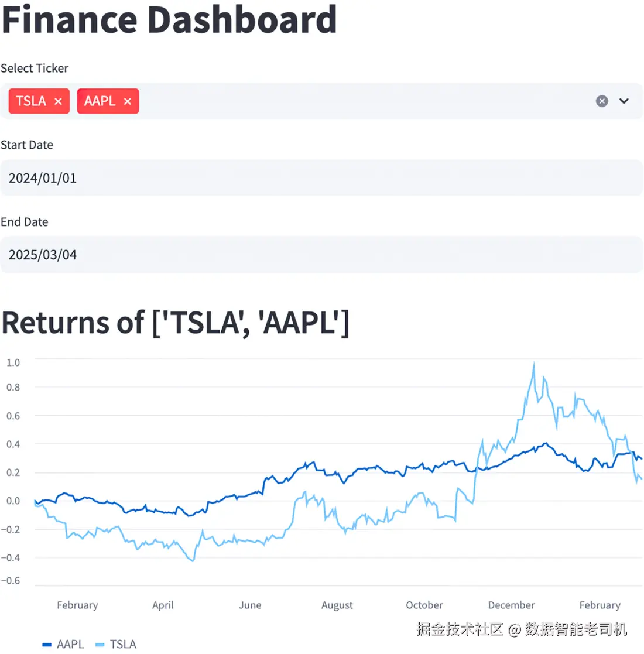
Task: Click the End Date label
Action: (25, 222)
